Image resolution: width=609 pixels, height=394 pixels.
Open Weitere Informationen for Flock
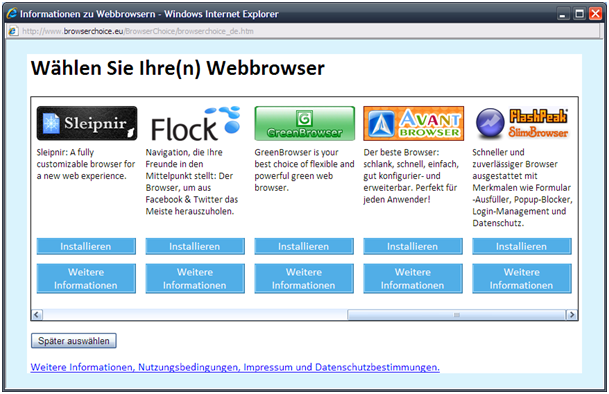(x=195, y=278)
